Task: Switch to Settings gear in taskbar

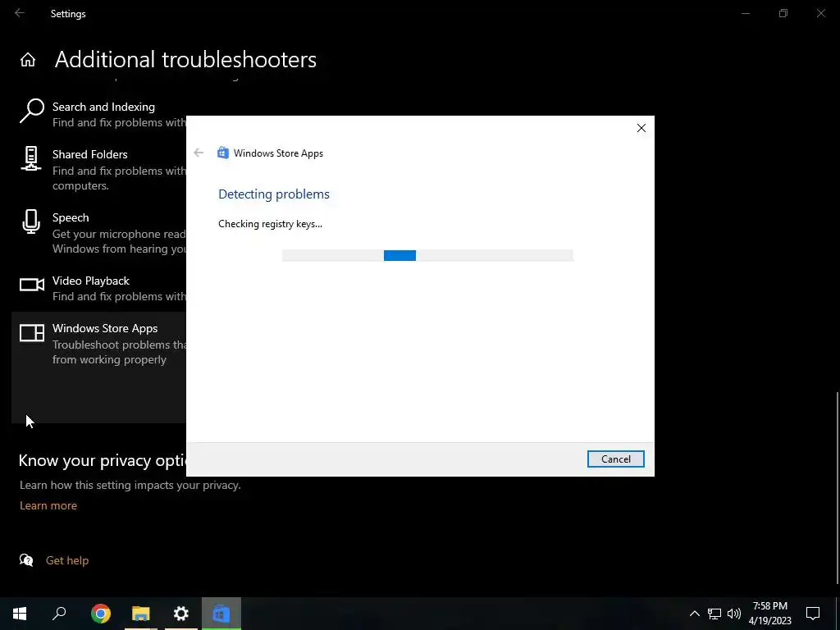Action: (x=181, y=614)
